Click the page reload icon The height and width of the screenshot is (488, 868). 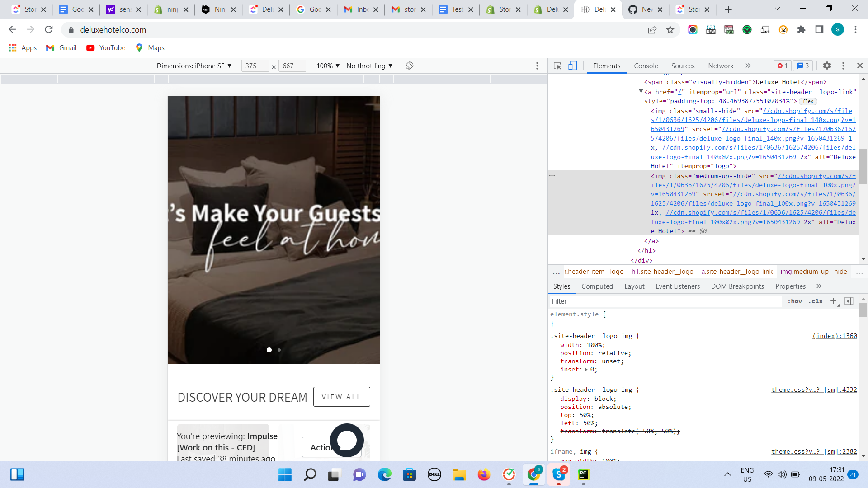[49, 30]
